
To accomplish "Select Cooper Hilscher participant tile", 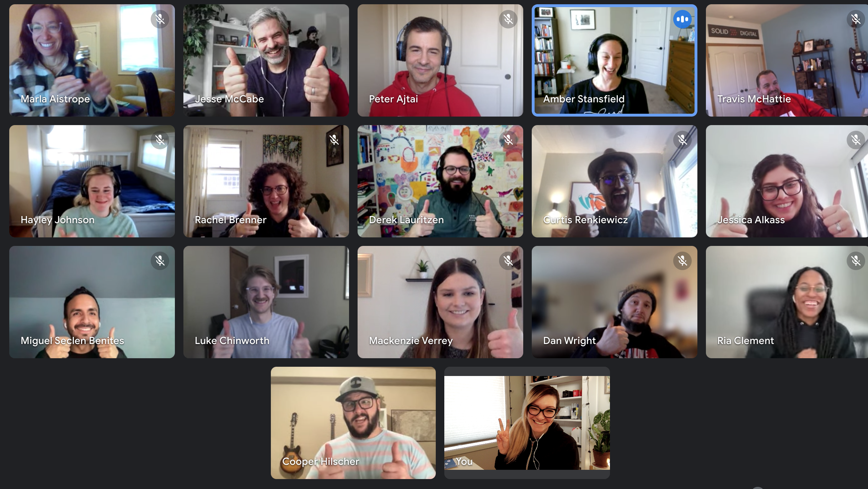I will (352, 423).
